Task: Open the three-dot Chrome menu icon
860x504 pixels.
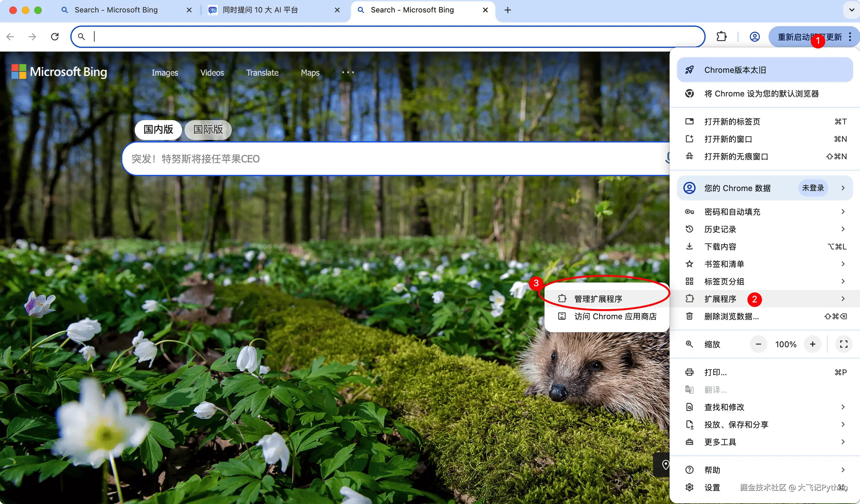Action: coord(850,36)
